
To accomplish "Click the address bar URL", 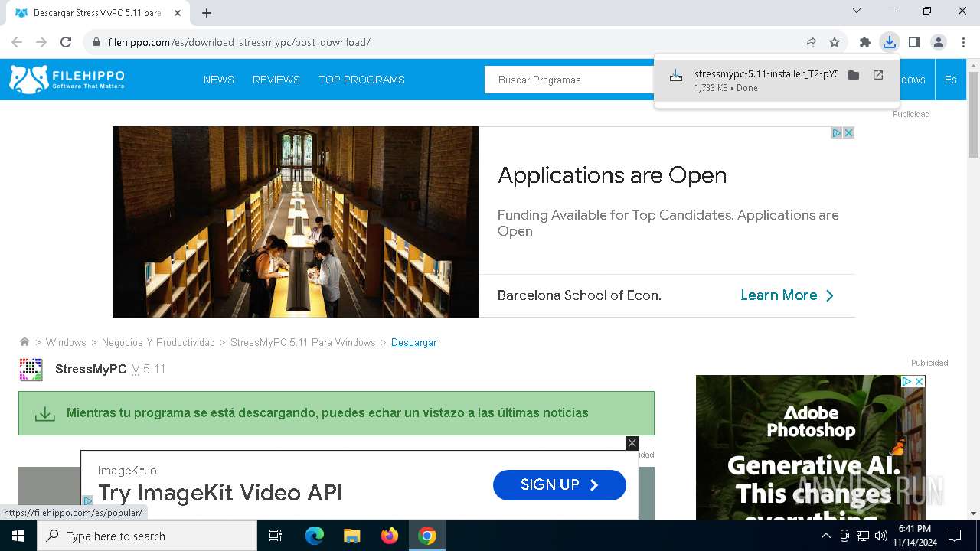I will click(x=239, y=42).
